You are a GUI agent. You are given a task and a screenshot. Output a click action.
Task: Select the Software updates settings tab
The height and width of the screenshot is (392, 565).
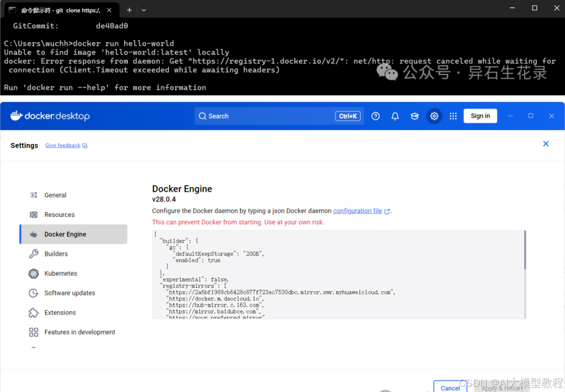73,293
